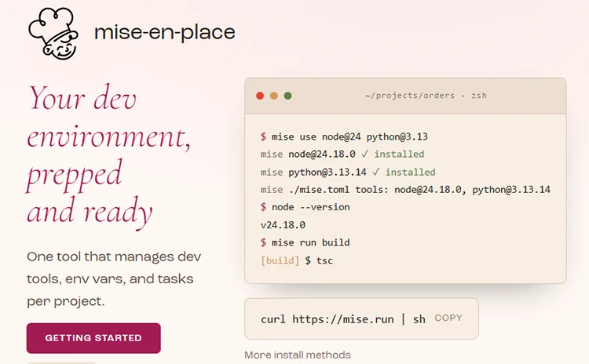Select the 'v24.18.0' version output

point(283,225)
